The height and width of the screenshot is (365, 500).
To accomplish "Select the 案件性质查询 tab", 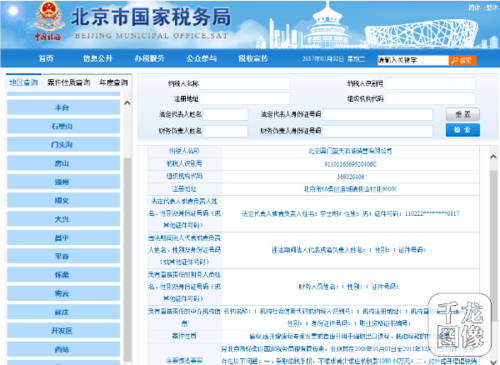I will tap(69, 82).
